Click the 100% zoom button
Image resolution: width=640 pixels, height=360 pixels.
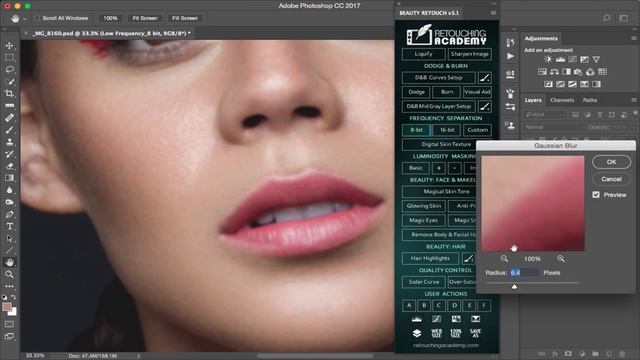click(110, 18)
